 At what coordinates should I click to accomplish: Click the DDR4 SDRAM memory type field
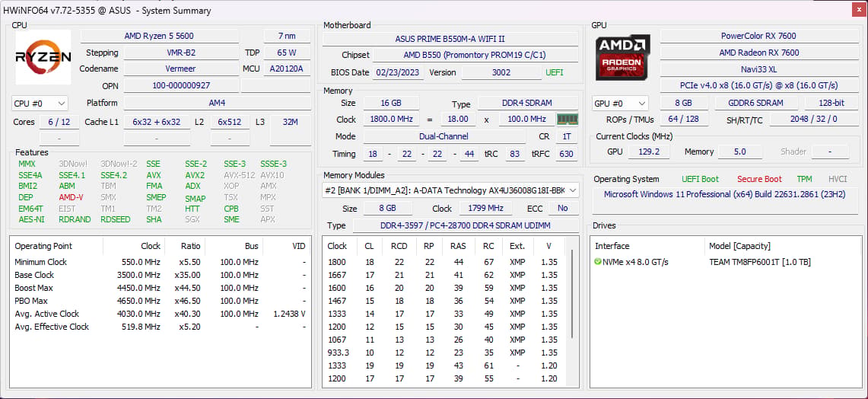click(x=527, y=103)
